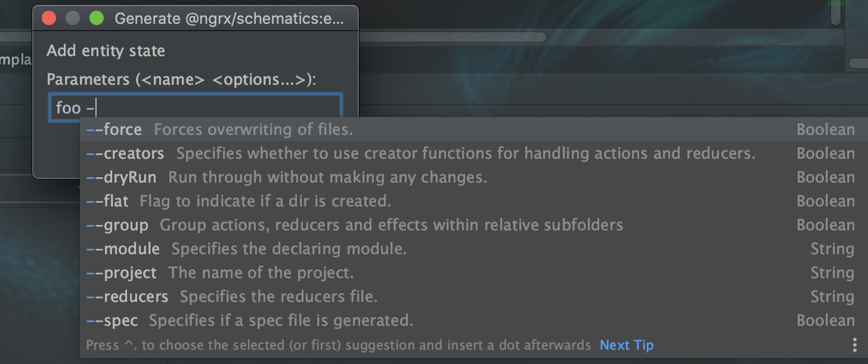Click the green maximize button on the dialog
Screen dimensions: 868x364
(96, 18)
